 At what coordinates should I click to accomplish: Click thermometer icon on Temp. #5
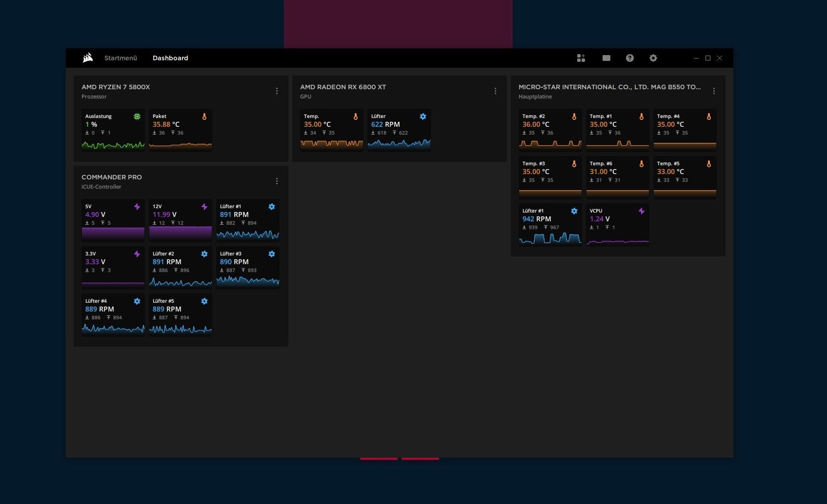[709, 164]
